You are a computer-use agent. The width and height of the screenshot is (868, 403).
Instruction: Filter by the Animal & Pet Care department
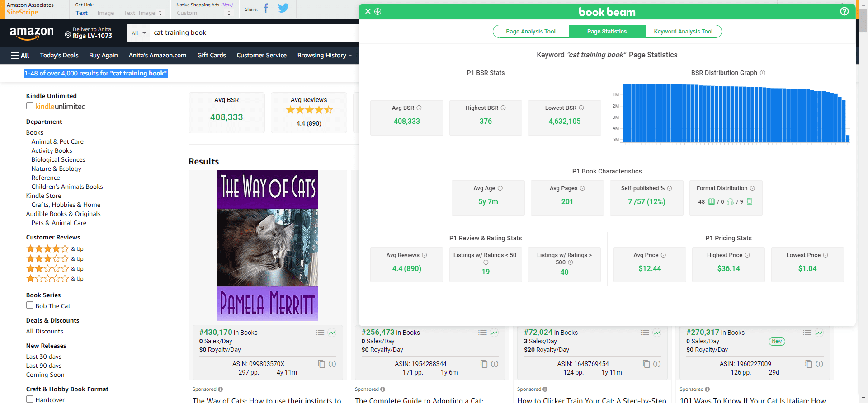tap(57, 141)
